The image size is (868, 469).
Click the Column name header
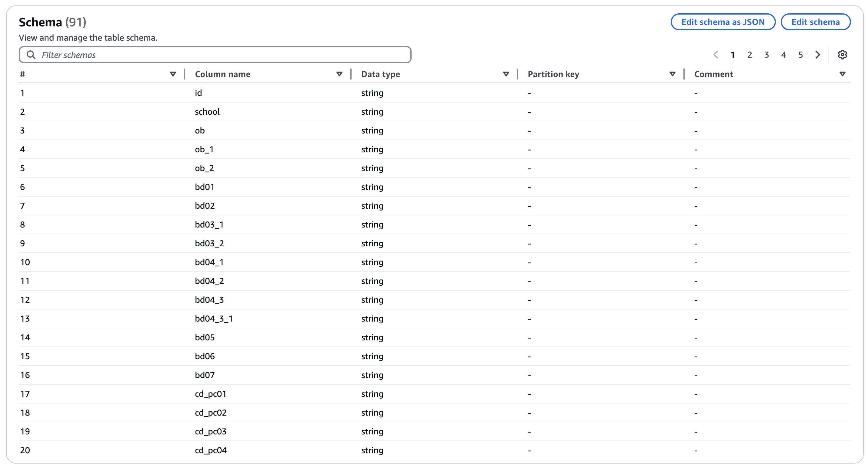[x=222, y=74]
